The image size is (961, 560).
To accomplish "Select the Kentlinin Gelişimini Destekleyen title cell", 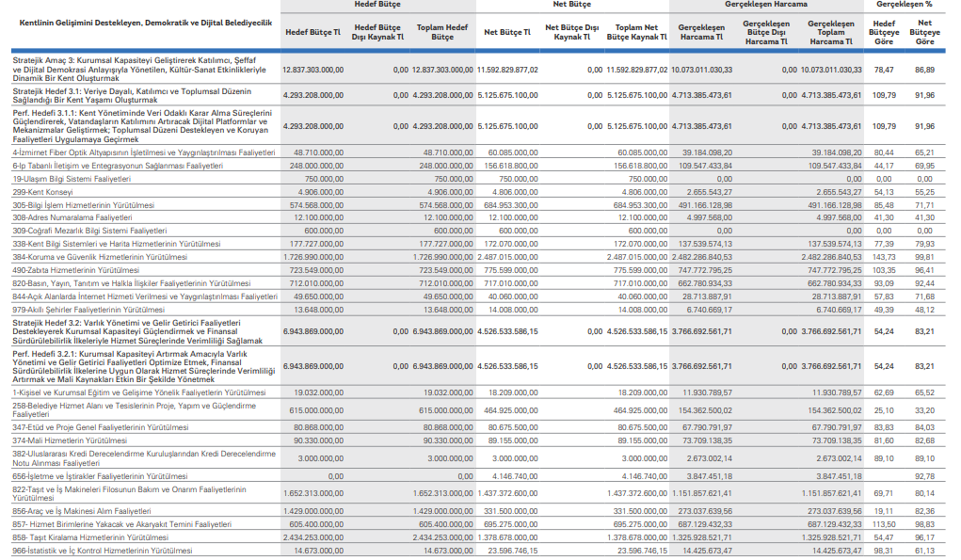I will 140,20.
